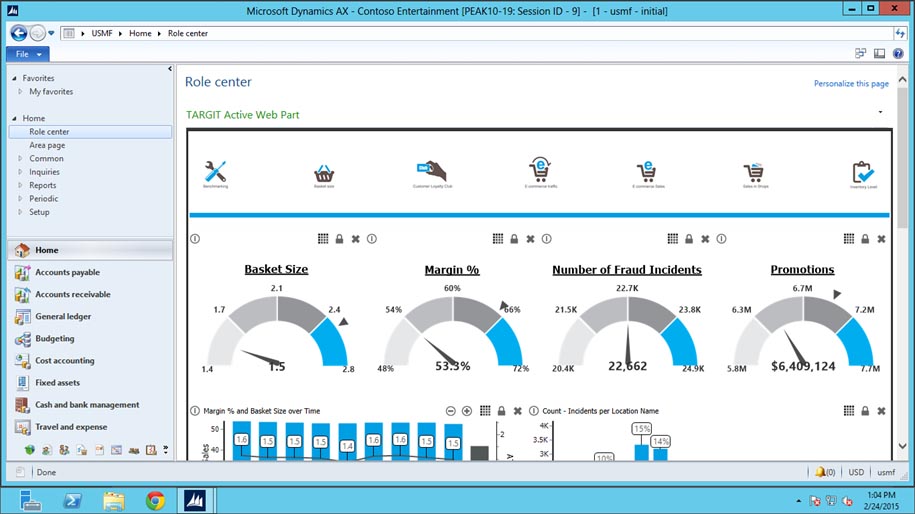Click the grid icon above Basket Size gauge

click(x=323, y=239)
